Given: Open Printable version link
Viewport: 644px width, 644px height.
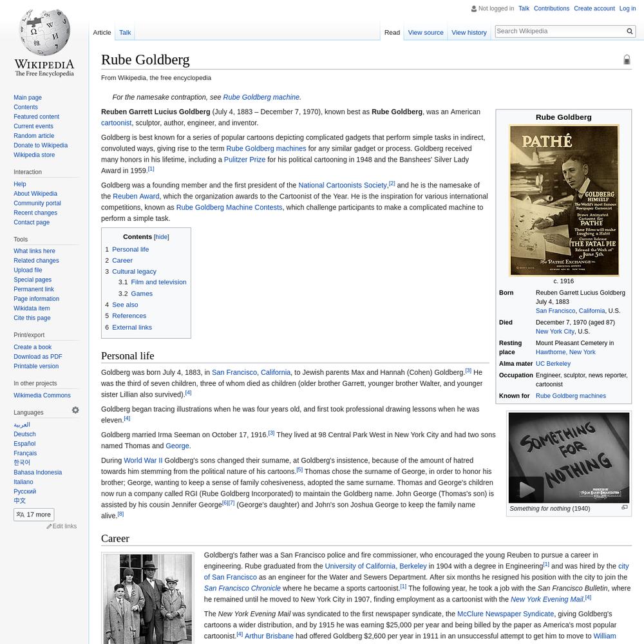Looking at the screenshot, I should click(36, 366).
